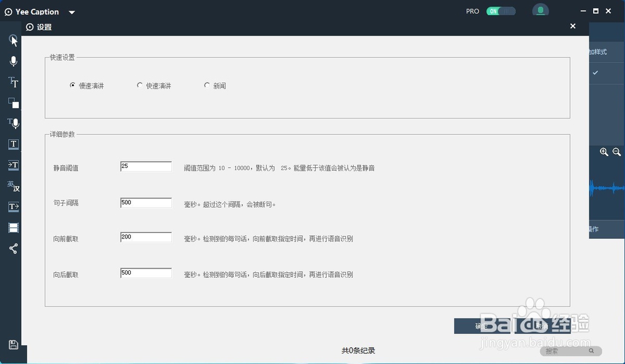Select the boxed T subtitle text tool
The image size is (625, 364).
point(14,144)
